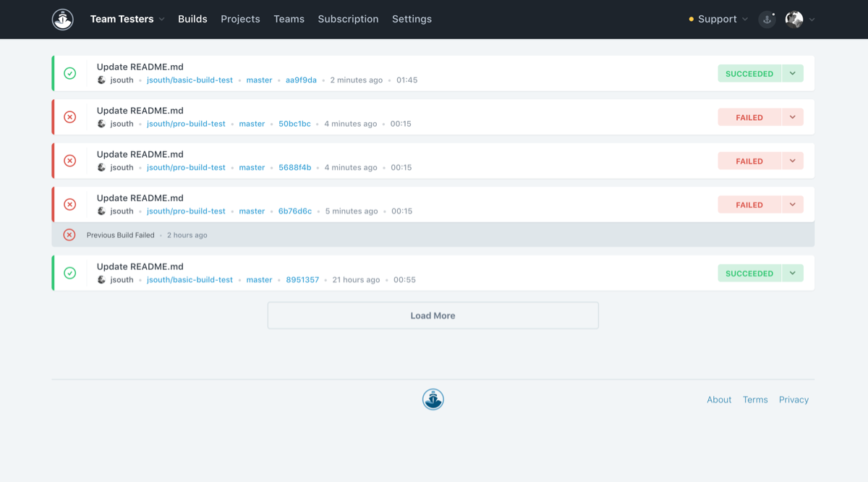Click the green success icon on the latest build
The height and width of the screenshot is (482, 868).
coord(70,73)
